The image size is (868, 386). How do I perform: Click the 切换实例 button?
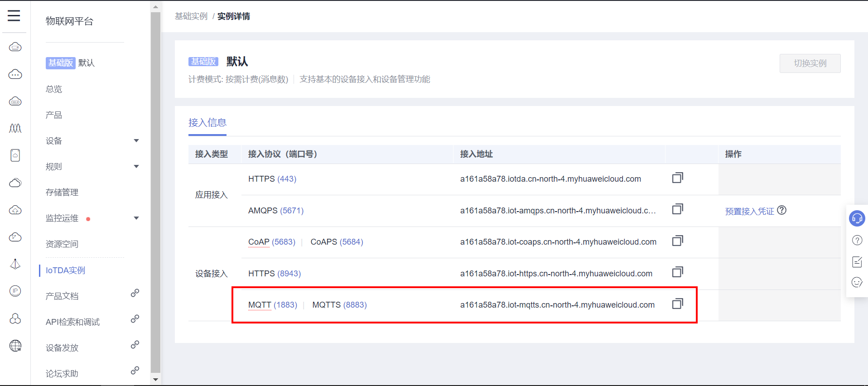tap(810, 63)
